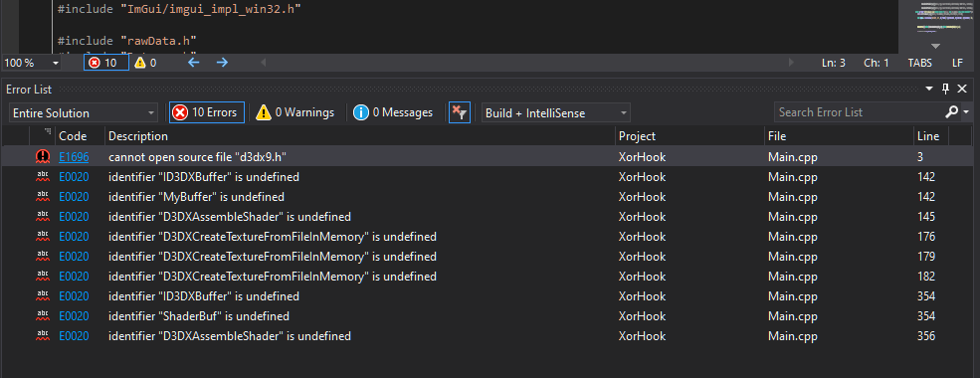Click the IntelliSense icon on line 176 row
Image resolution: width=980 pixels, height=378 pixels.
[x=43, y=237]
